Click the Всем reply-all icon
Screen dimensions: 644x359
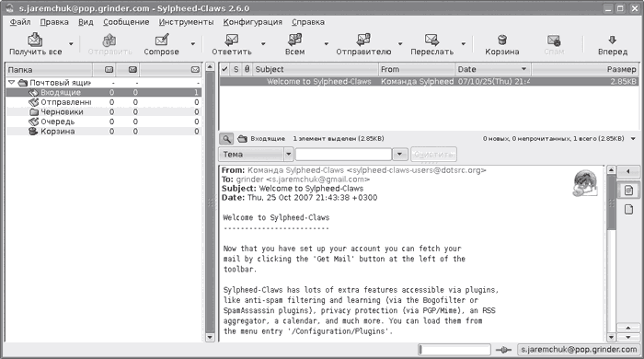295,40
